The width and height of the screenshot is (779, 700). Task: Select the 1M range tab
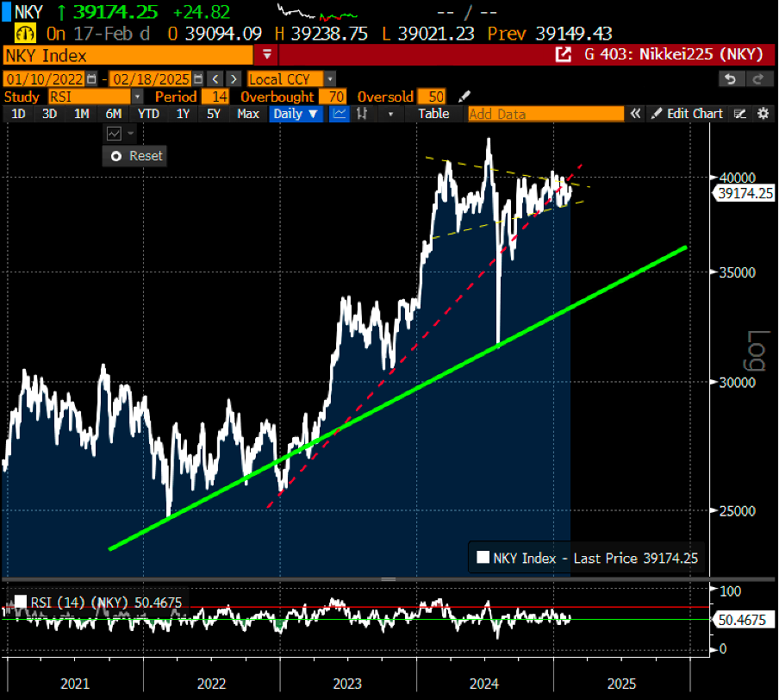click(x=82, y=114)
